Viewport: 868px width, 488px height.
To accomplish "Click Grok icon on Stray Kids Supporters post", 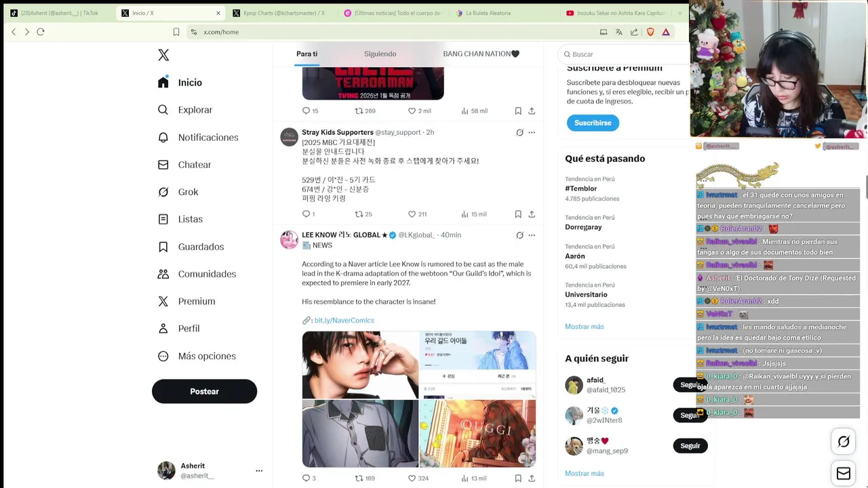I will [519, 132].
